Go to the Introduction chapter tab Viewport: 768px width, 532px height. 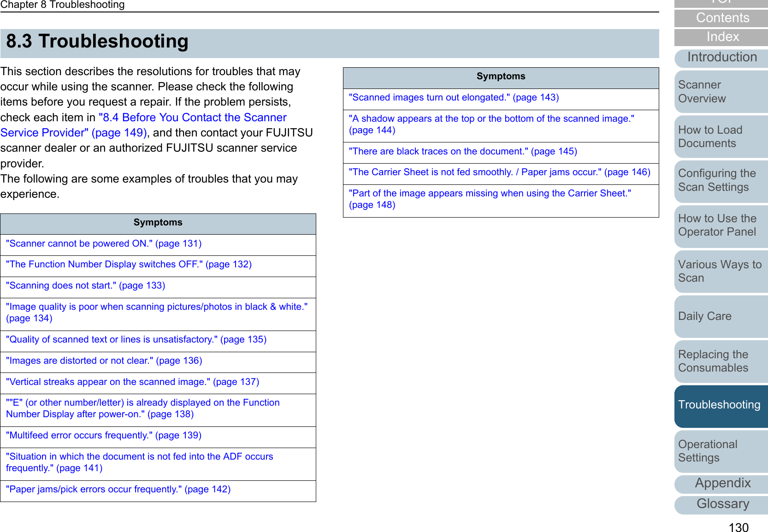(x=721, y=58)
